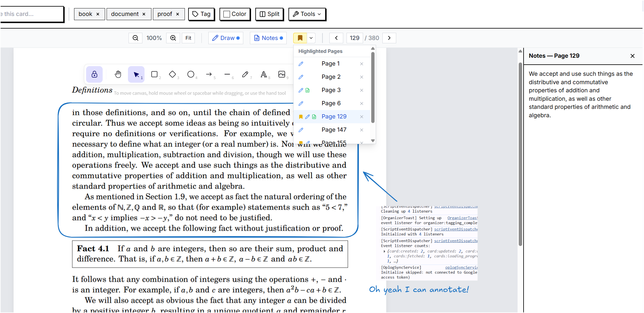Viewport: 644px width, 313px height.
Task: Toggle the Notes overlay
Action: click(268, 38)
